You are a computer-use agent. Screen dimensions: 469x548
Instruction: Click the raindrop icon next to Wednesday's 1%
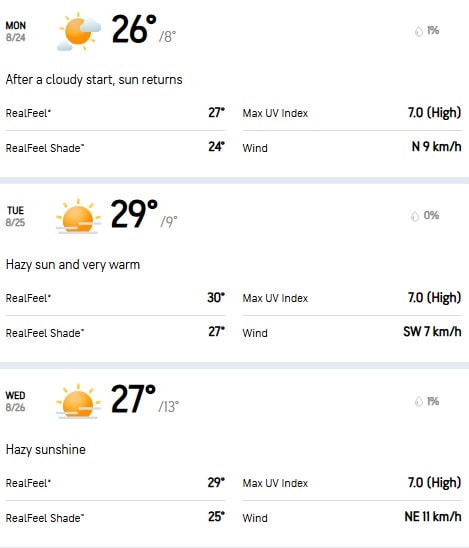[x=419, y=401]
